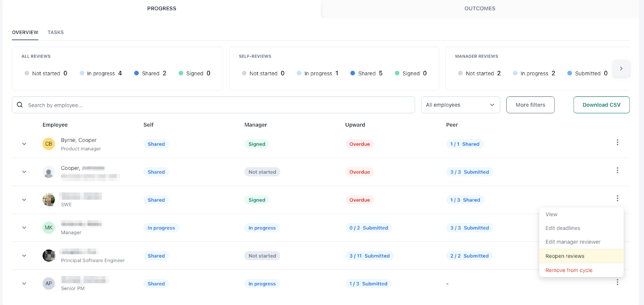Open the three-dot menu for Byrne, Cooper
This screenshot has height=305, width=644.
pos(617,143)
